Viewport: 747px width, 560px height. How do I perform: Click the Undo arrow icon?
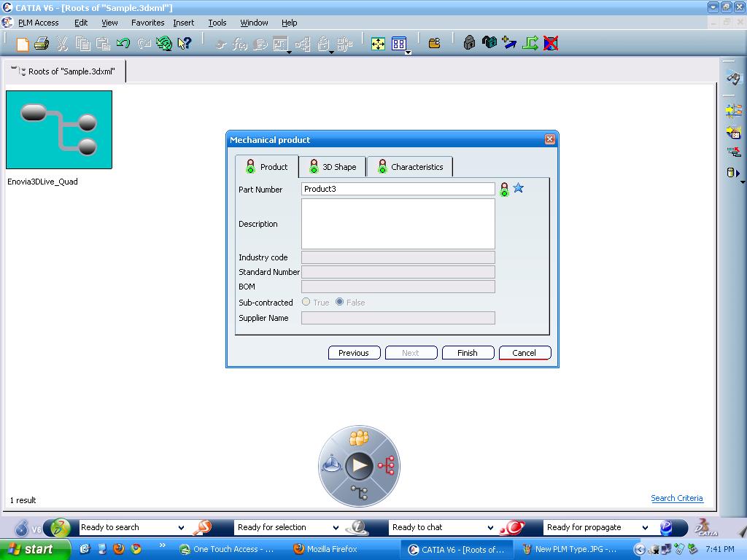tap(123, 44)
